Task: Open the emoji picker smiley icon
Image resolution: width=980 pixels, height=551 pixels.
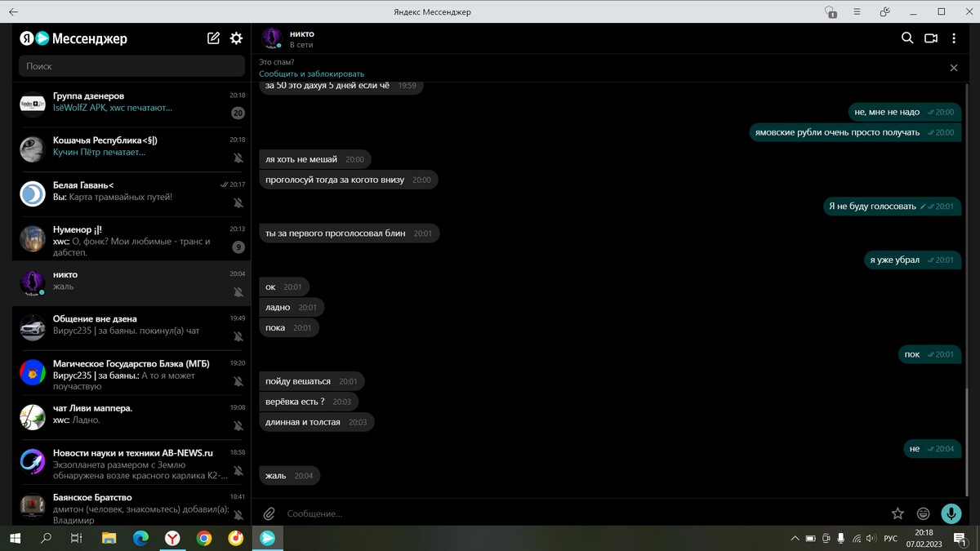Action: coord(924,513)
